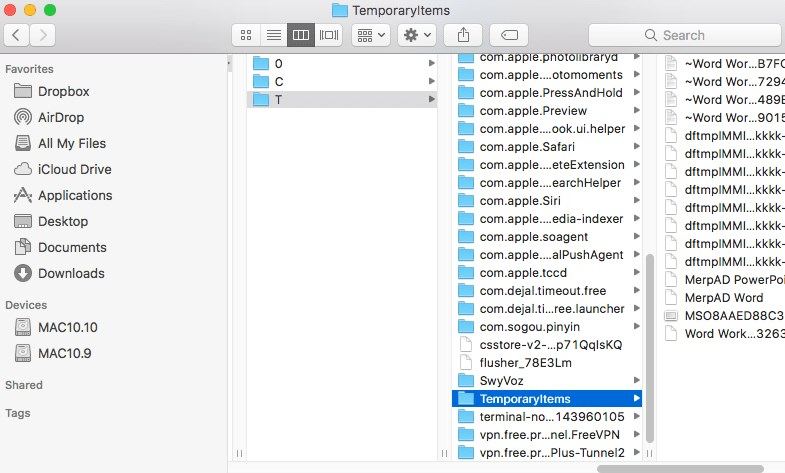Select terminal-no...143960105 folder
This screenshot has width=785, height=473.
tap(547, 417)
